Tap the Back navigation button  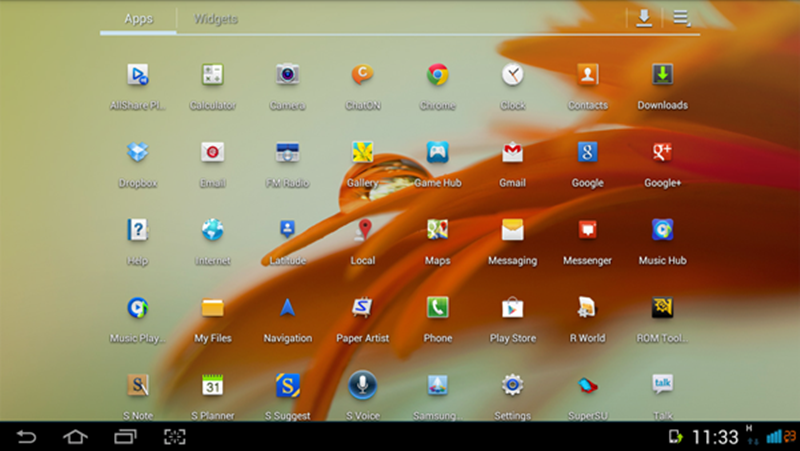pos(27,437)
